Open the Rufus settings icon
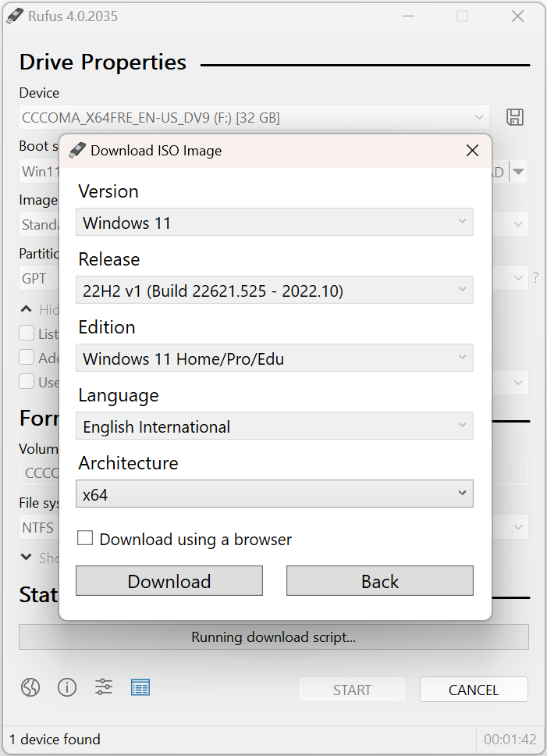 104,687
